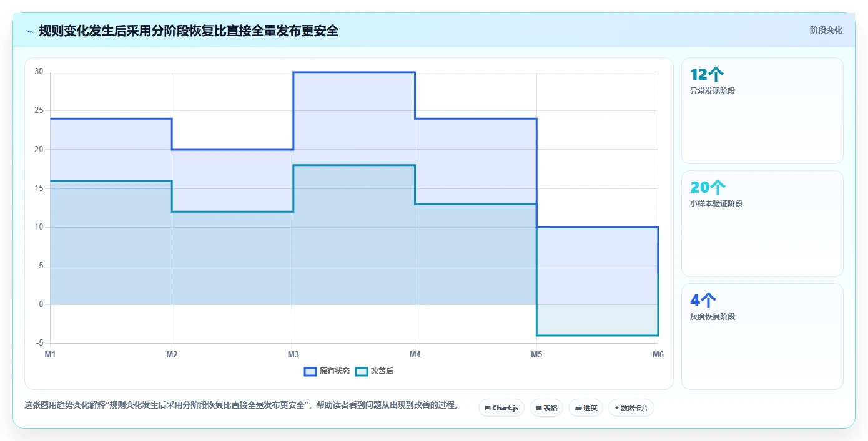This screenshot has height=441, width=868.
Task: Click the icon inside the 表格 tag
Action: [x=539, y=409]
